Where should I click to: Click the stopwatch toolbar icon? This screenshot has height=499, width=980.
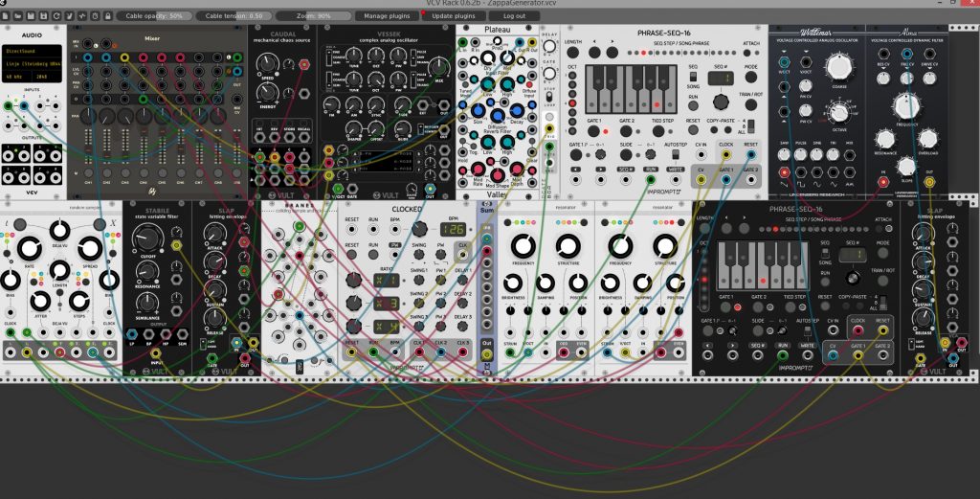(95, 15)
